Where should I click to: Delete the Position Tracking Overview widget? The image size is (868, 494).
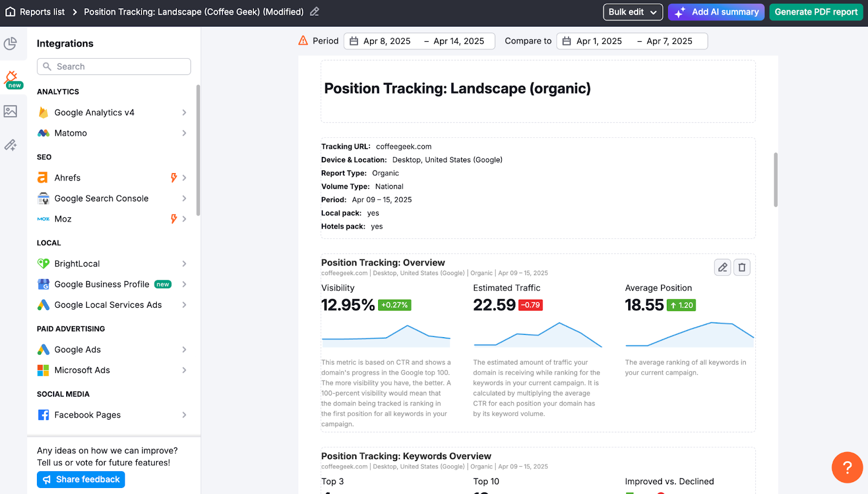click(742, 267)
